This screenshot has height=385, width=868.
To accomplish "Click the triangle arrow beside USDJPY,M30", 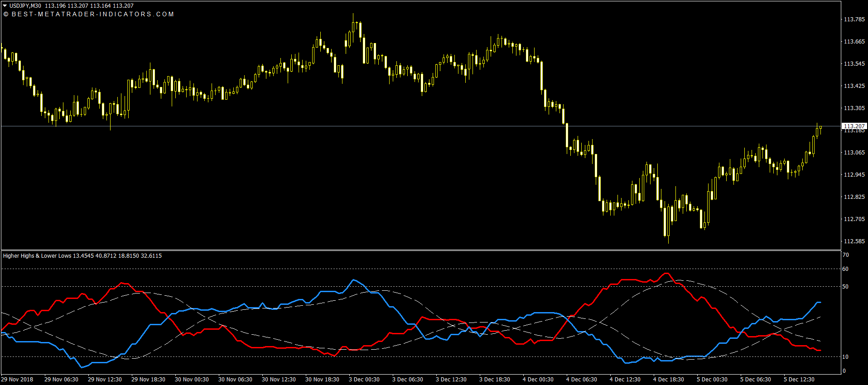I will click(5, 6).
